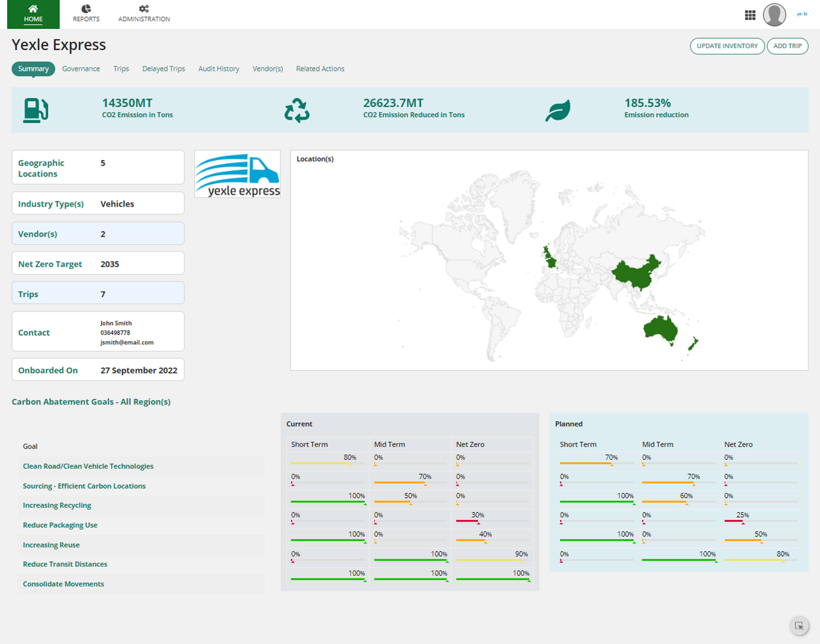Click the Planned Net Zero 25% red bar
820x644 pixels.
pos(761,521)
